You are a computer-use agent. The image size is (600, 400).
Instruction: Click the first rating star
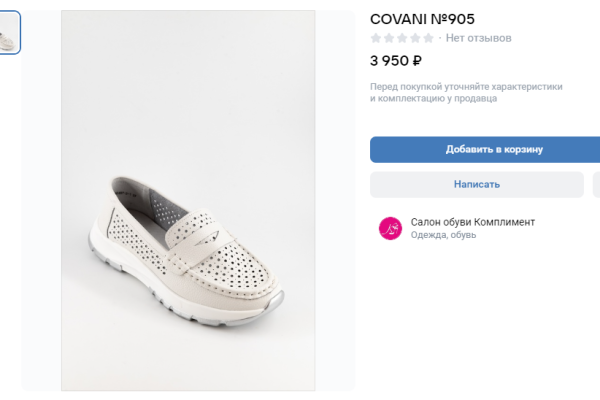click(x=376, y=38)
